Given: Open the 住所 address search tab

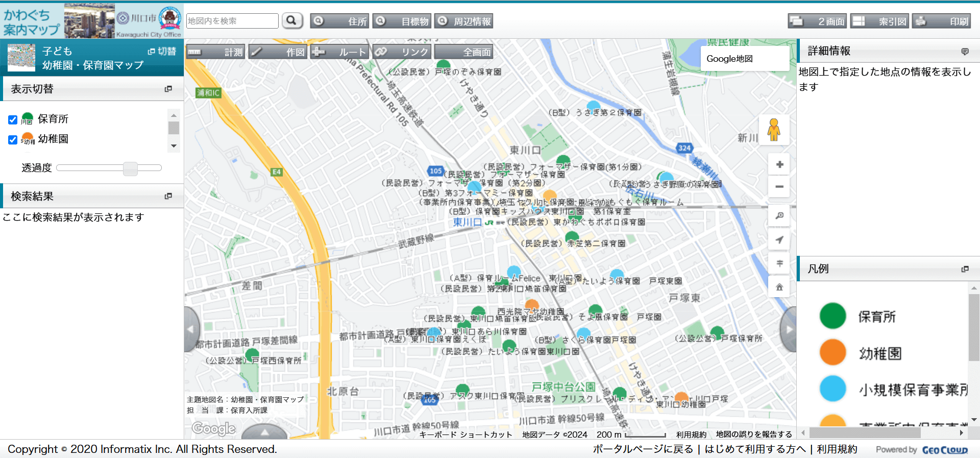Looking at the screenshot, I should tap(339, 21).
